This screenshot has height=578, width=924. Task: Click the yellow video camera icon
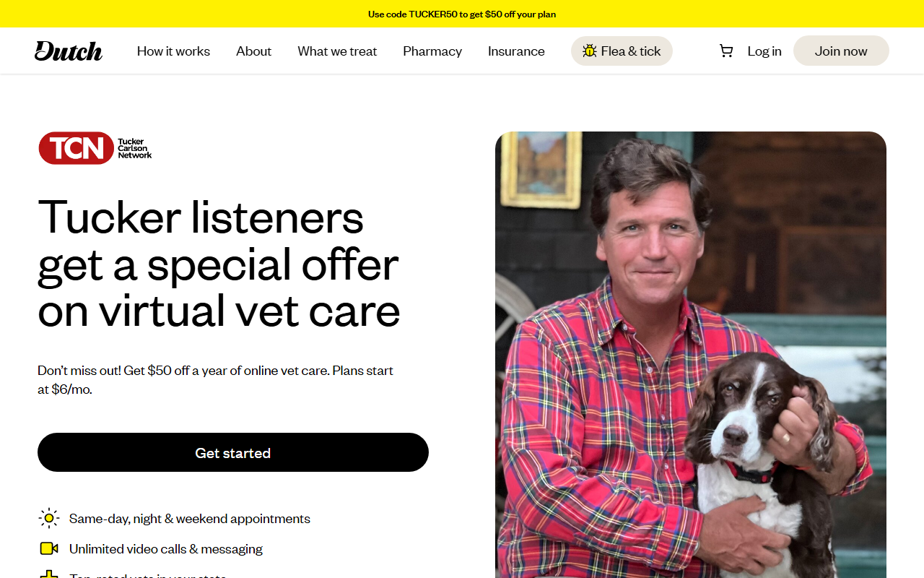click(49, 548)
